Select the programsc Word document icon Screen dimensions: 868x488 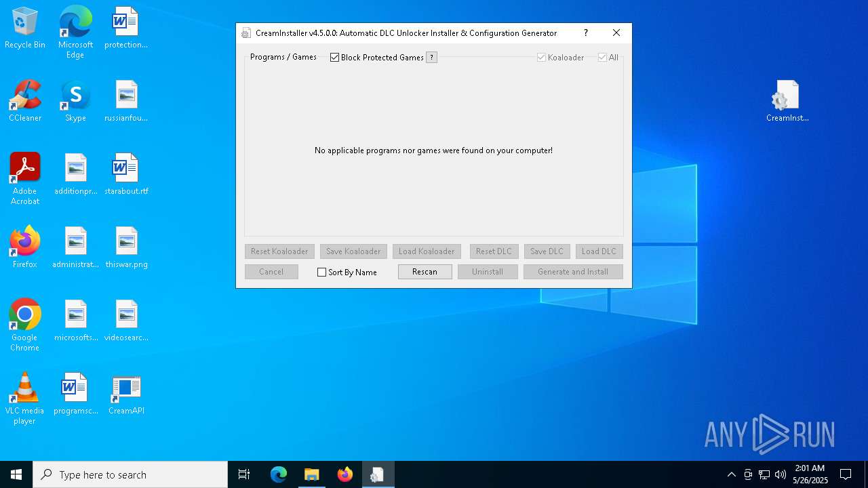pyautogui.click(x=75, y=394)
